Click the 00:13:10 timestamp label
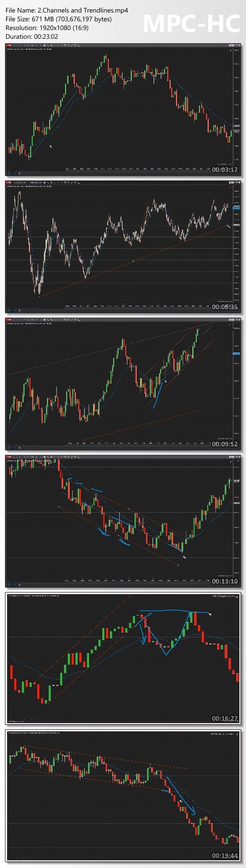Viewport: 246px width, 868px height. 225,580
